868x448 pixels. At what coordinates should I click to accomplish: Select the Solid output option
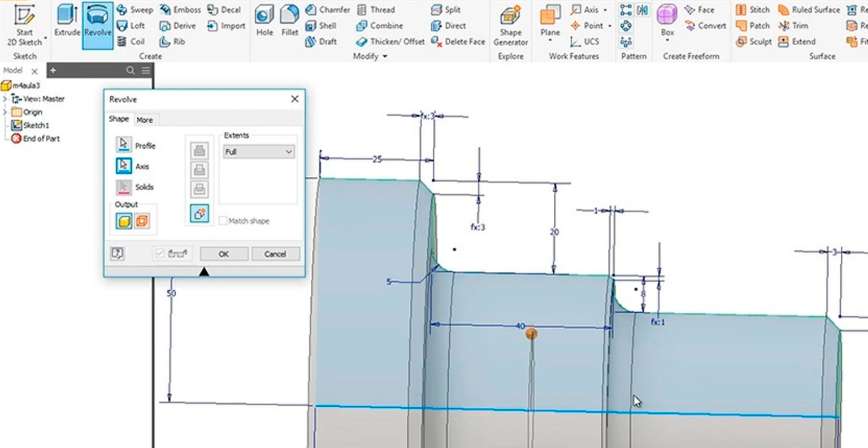tap(123, 221)
